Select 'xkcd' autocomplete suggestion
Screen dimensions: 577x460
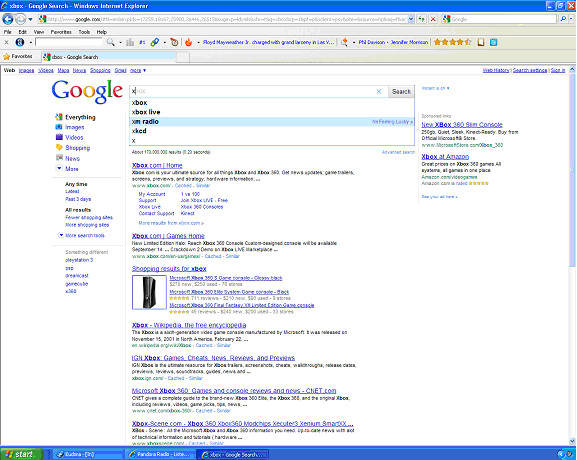pyautogui.click(x=272, y=131)
